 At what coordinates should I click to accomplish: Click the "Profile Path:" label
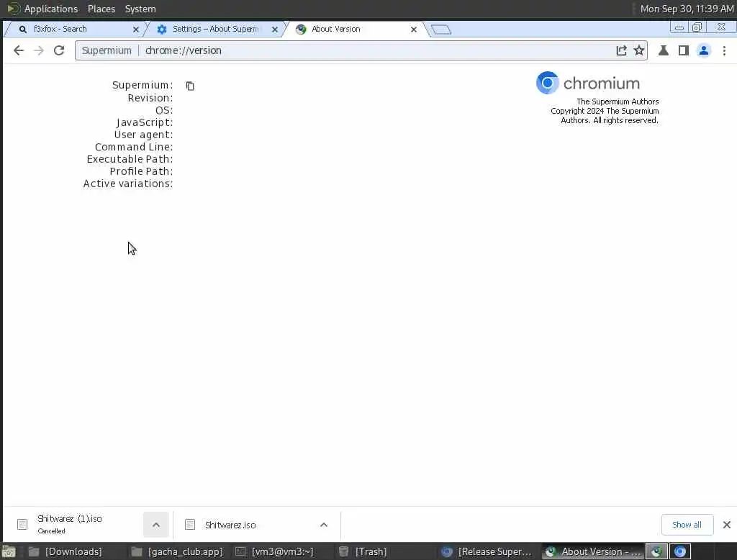click(x=141, y=171)
